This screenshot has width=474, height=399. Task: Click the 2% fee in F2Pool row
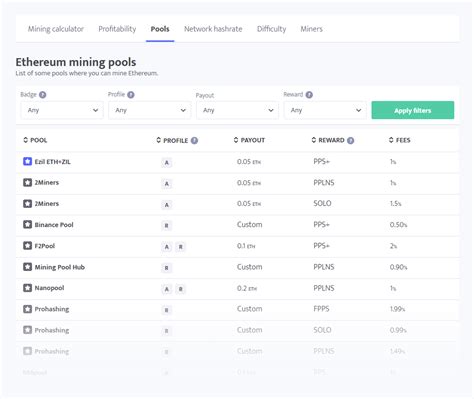(393, 246)
